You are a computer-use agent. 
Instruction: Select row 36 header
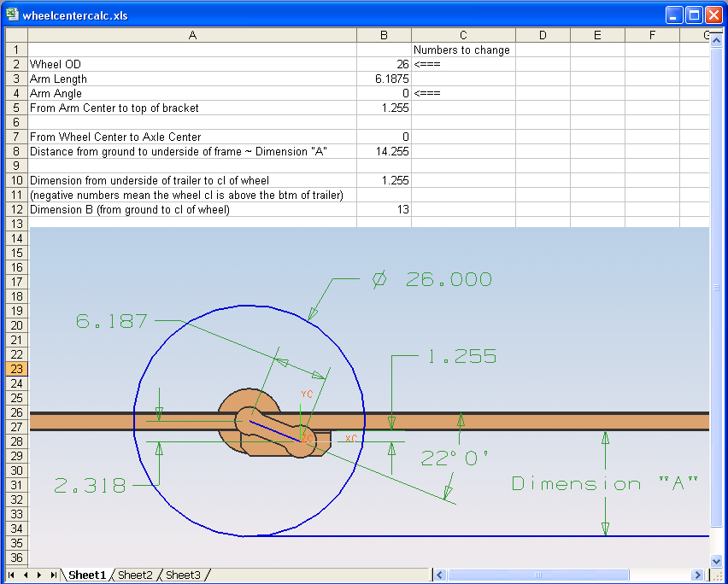click(x=17, y=558)
